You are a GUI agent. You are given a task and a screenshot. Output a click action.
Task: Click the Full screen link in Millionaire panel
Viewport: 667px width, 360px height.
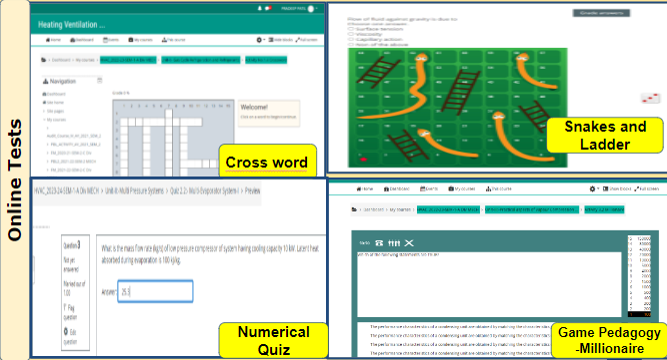point(647,189)
